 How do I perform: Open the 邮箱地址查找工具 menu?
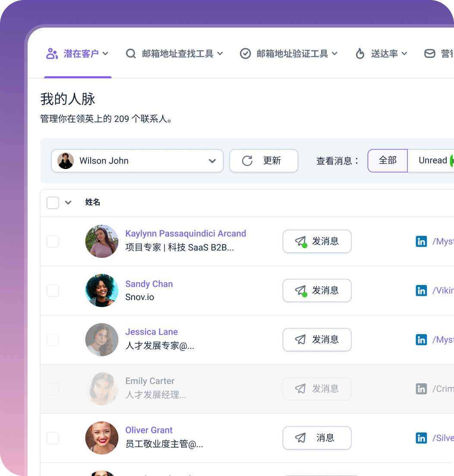(174, 54)
